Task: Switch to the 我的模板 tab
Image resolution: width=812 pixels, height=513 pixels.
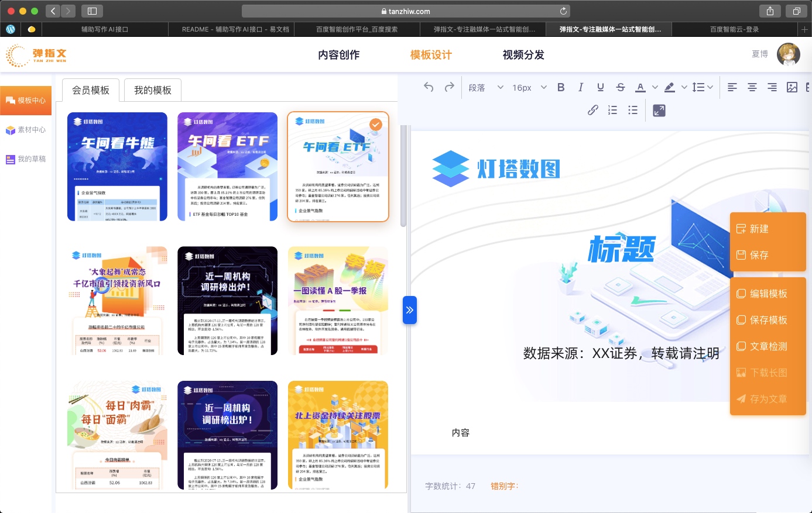Action: point(153,90)
